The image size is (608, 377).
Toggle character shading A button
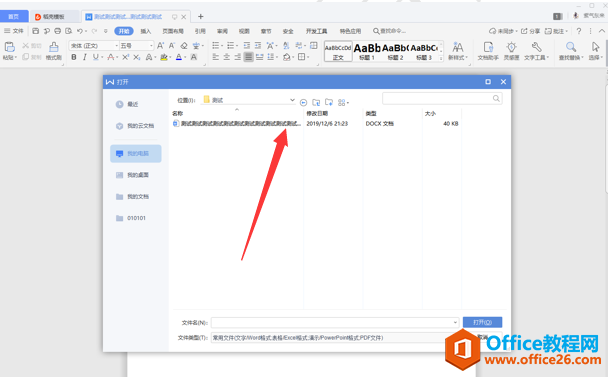tap(194, 57)
